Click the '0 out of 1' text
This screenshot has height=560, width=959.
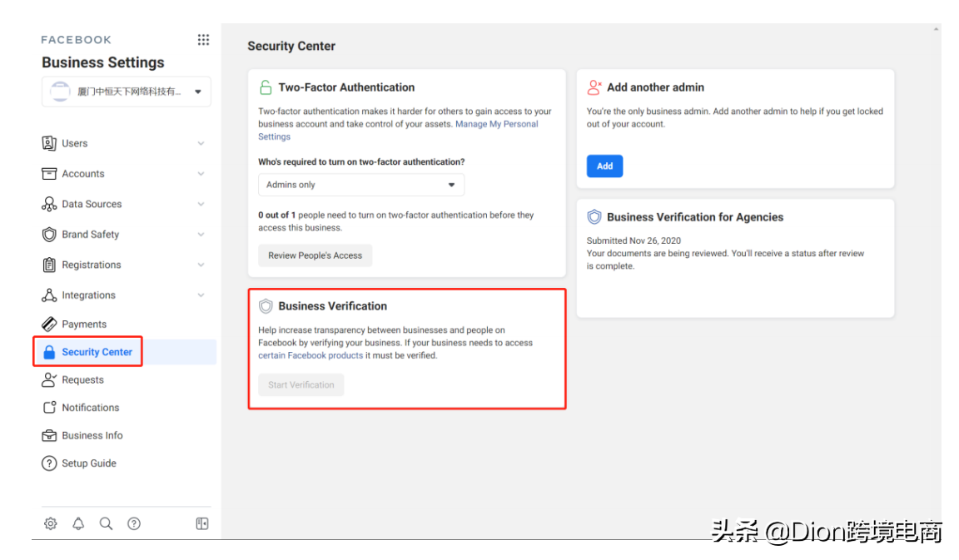(x=276, y=216)
